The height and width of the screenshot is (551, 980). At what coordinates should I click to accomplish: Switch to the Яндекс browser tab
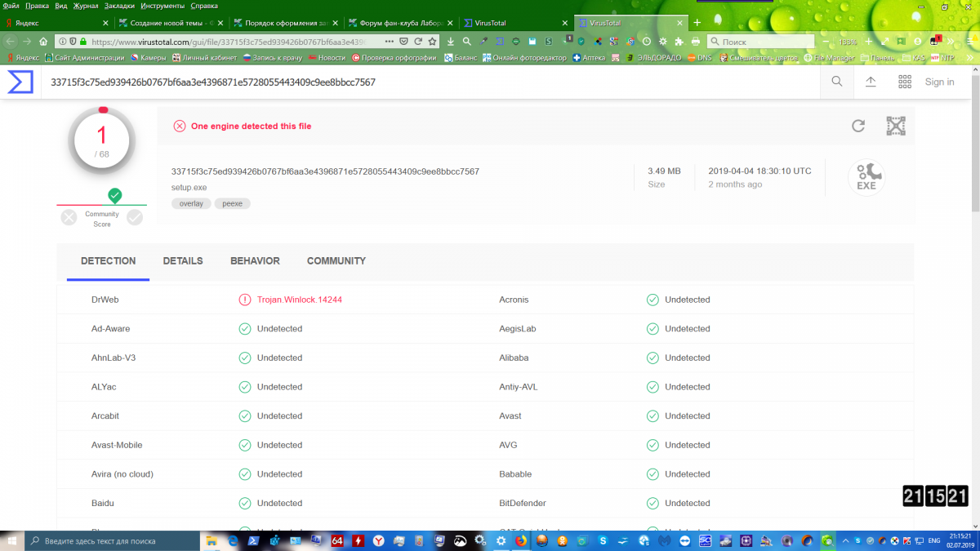[x=56, y=23]
